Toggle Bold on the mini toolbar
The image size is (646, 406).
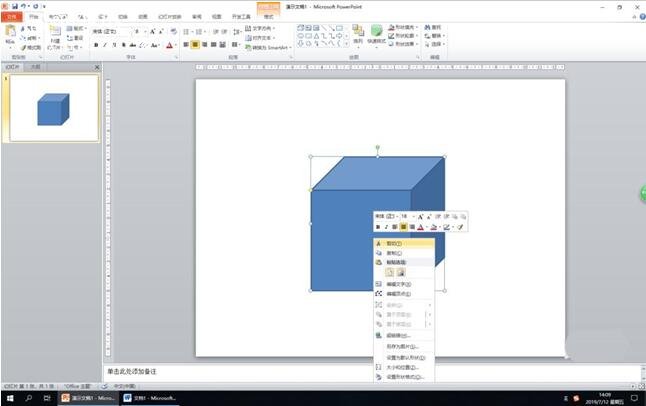point(378,227)
